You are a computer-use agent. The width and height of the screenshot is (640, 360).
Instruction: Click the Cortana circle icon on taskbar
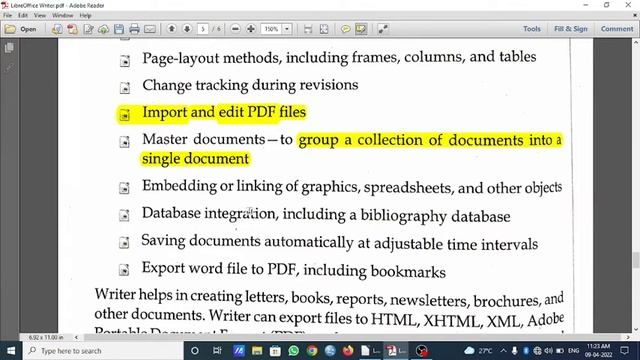(195, 351)
